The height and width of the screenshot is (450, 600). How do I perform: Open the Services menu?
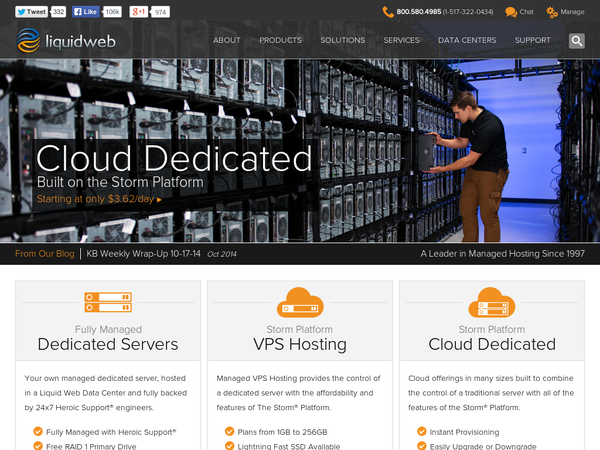click(x=401, y=40)
